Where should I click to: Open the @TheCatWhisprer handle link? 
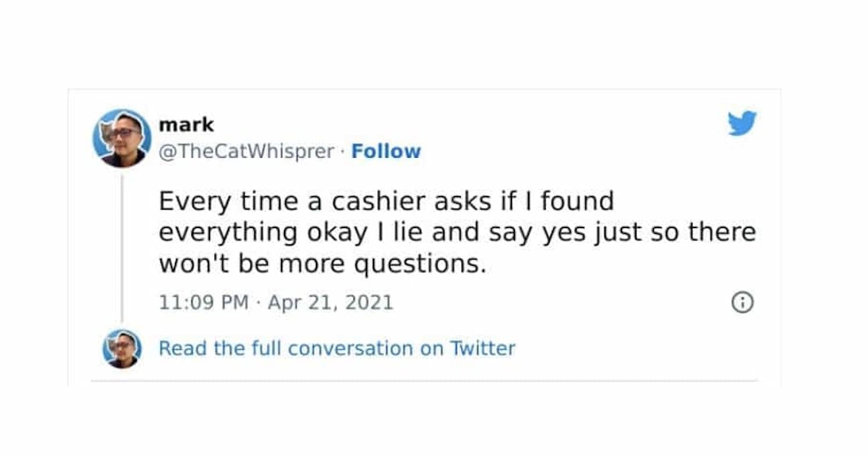click(x=247, y=151)
